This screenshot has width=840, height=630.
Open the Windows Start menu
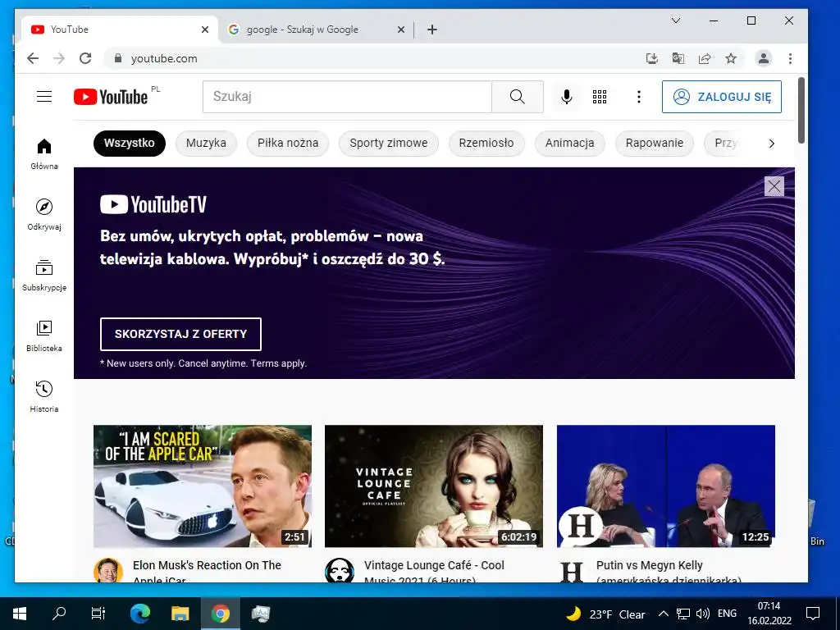(x=20, y=614)
